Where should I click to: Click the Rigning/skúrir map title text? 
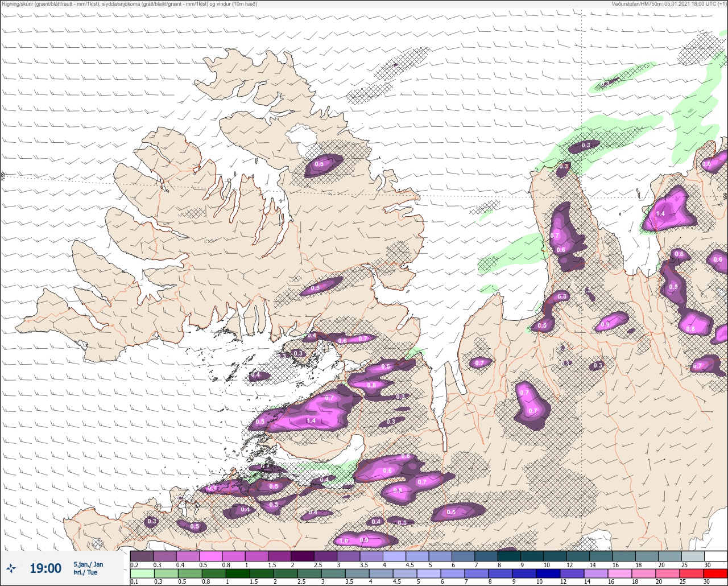129,3
